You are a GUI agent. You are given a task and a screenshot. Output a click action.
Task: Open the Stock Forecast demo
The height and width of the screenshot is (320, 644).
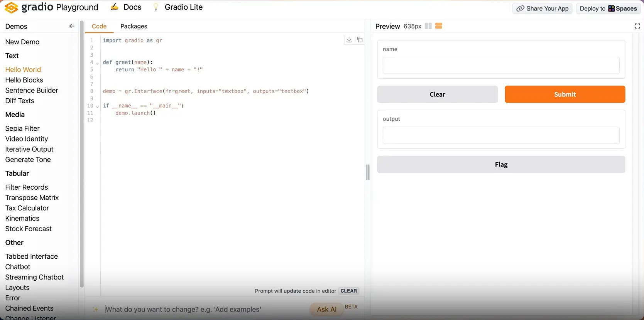29,229
